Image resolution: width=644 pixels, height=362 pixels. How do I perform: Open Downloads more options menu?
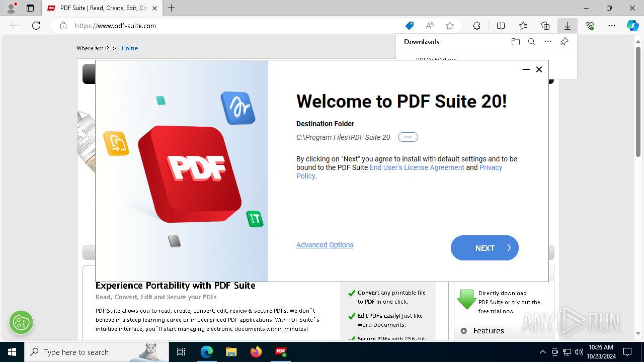tap(548, 42)
